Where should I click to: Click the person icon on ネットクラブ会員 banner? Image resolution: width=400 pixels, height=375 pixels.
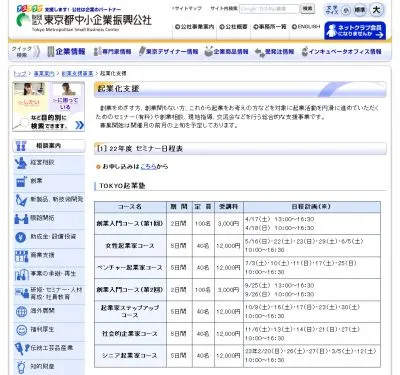pos(331,31)
